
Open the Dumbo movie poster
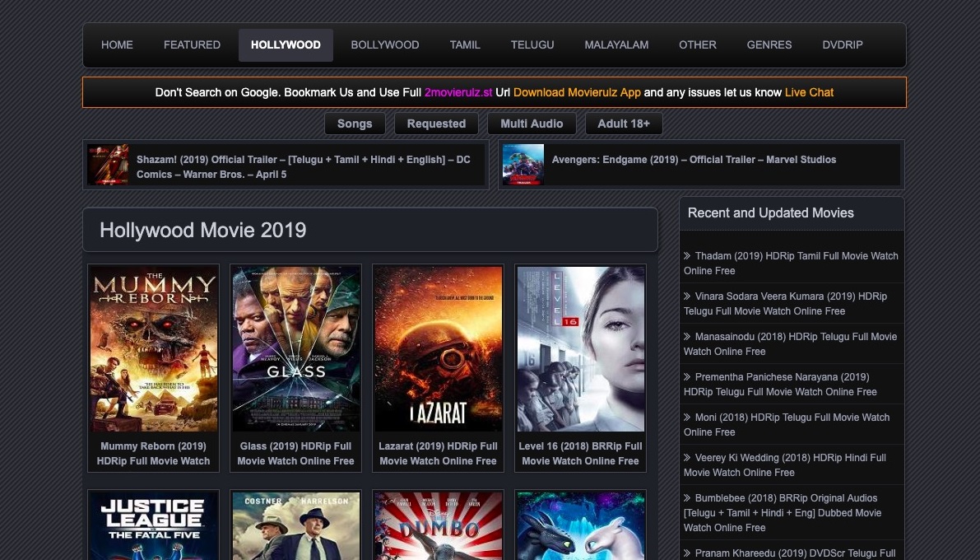pos(438,526)
